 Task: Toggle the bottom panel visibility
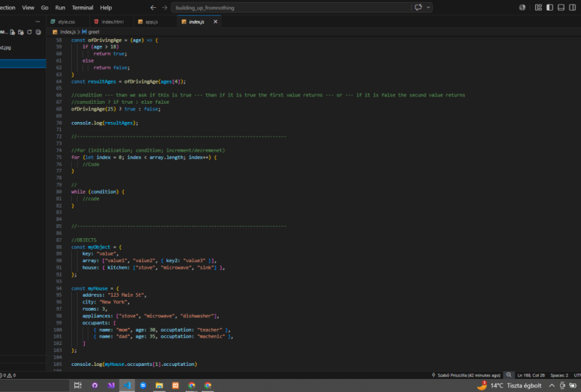click(561, 7)
